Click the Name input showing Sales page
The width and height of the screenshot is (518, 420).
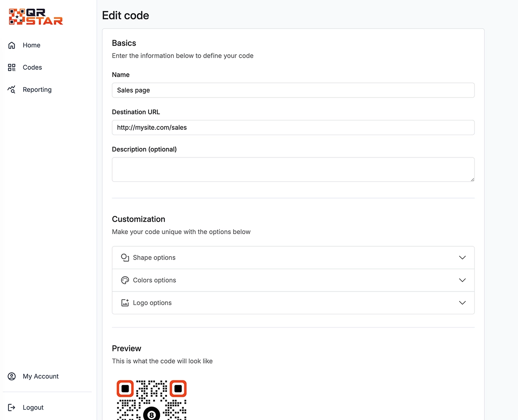point(293,90)
